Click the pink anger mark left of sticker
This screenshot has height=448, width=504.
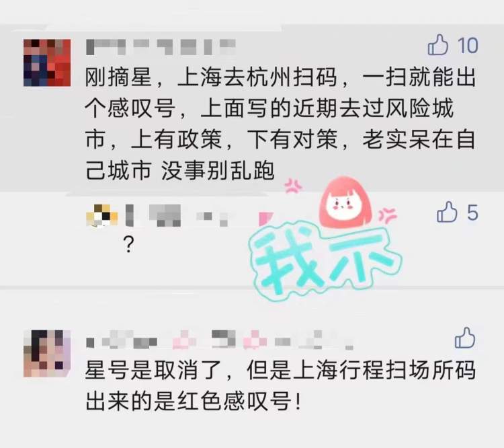(293, 186)
